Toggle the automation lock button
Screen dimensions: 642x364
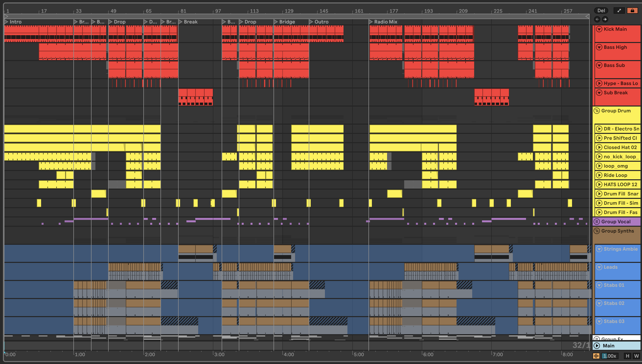tap(632, 11)
